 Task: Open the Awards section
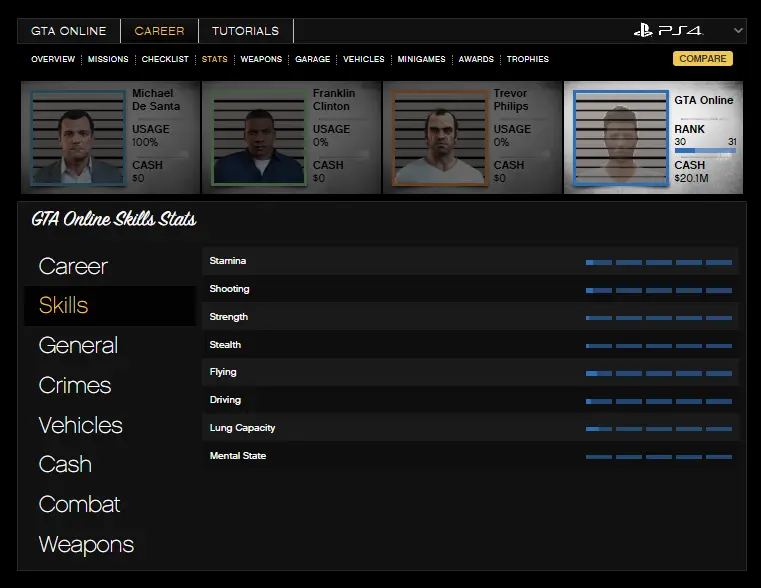(476, 59)
